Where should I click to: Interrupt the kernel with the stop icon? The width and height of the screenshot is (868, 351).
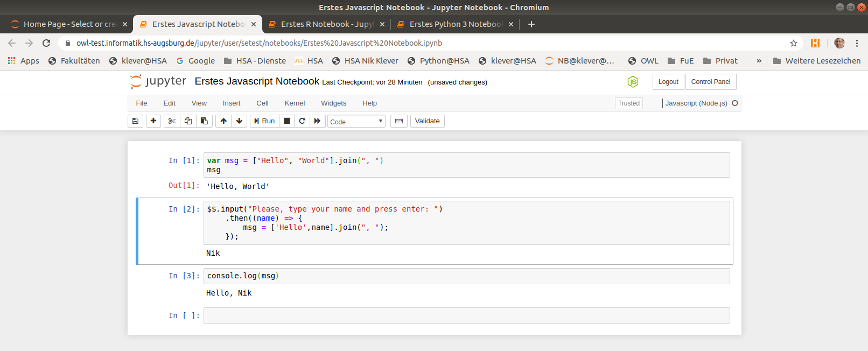click(287, 121)
